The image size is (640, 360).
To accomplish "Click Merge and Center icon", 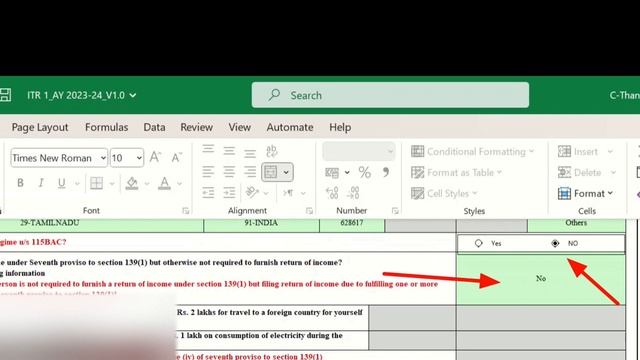I will coord(271,172).
